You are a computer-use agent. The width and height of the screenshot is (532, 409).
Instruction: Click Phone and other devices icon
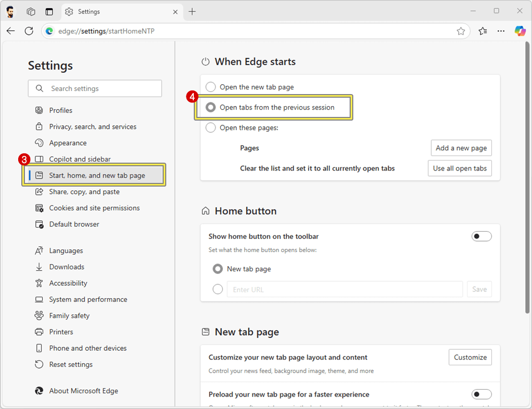(x=39, y=348)
